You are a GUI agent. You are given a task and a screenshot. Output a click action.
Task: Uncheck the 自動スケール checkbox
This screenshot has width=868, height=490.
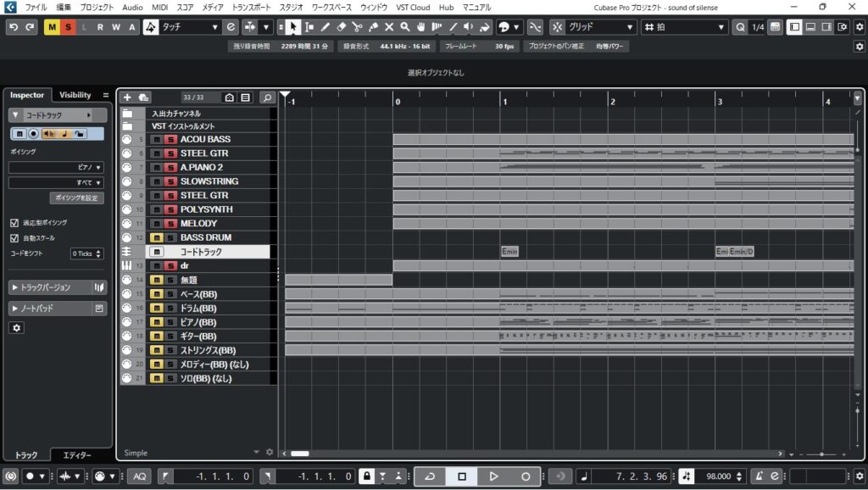[14, 238]
